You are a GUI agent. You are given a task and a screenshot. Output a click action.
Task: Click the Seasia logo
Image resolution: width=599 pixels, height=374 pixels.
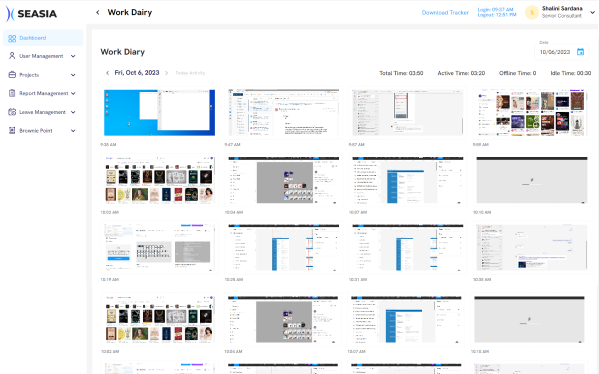31,14
